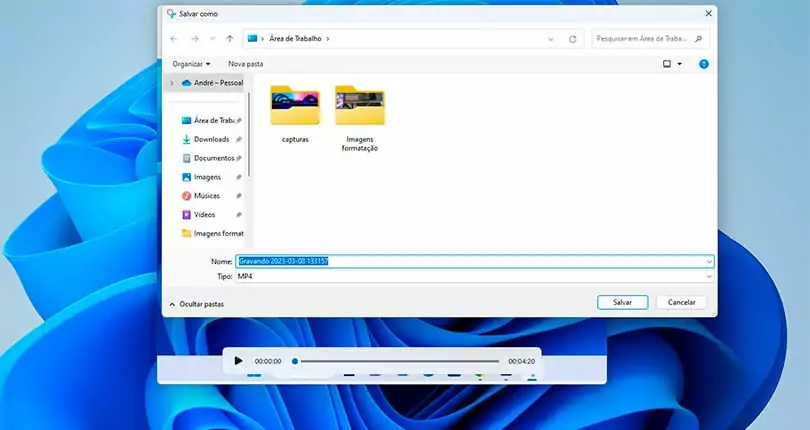The height and width of the screenshot is (430, 810).
Task: Click the playback seek bar handle
Action: [295, 361]
